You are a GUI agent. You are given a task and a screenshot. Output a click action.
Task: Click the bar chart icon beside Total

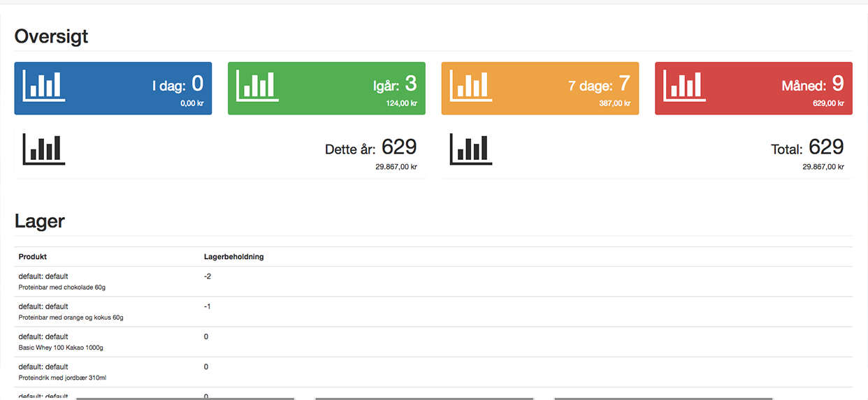(x=471, y=149)
